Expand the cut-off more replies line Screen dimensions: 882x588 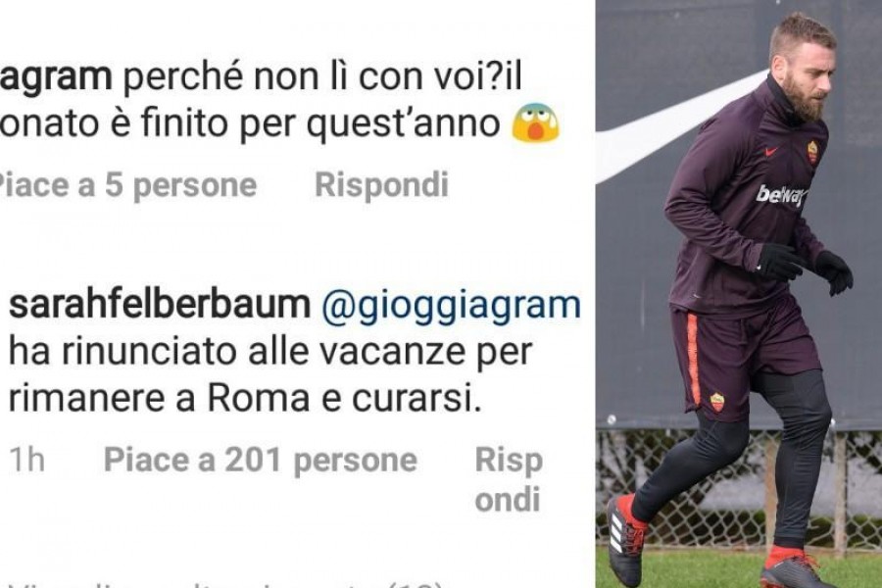(x=225, y=583)
